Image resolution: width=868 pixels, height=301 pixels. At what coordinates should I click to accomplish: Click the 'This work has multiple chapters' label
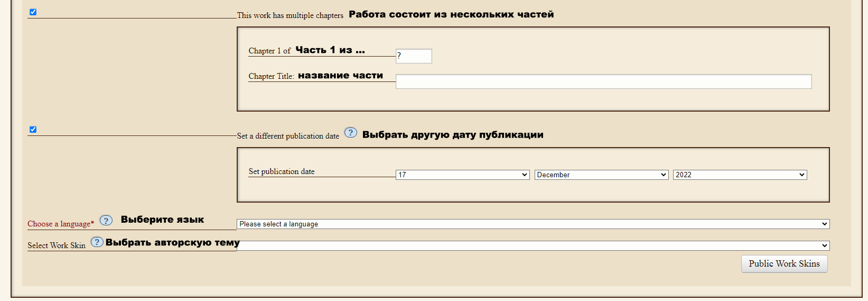coord(290,15)
